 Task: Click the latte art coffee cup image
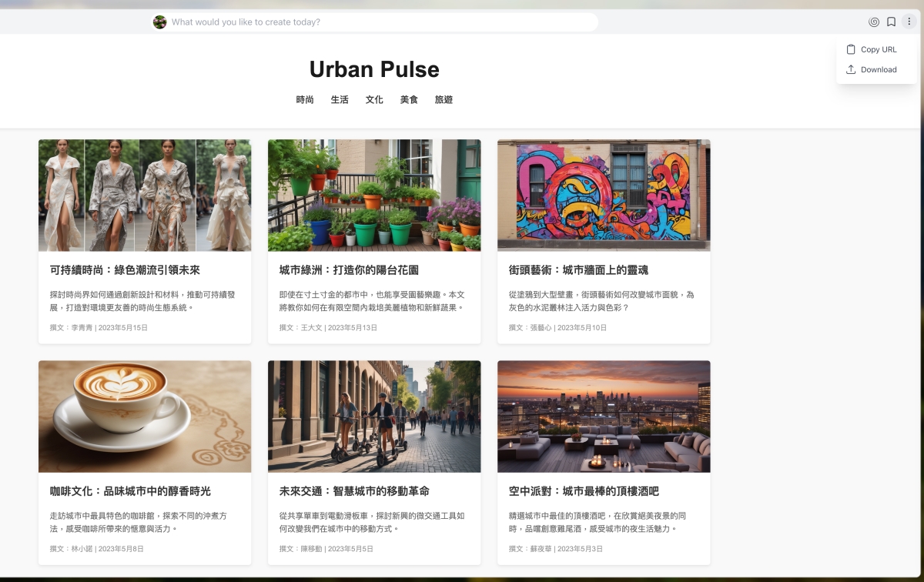click(x=145, y=416)
